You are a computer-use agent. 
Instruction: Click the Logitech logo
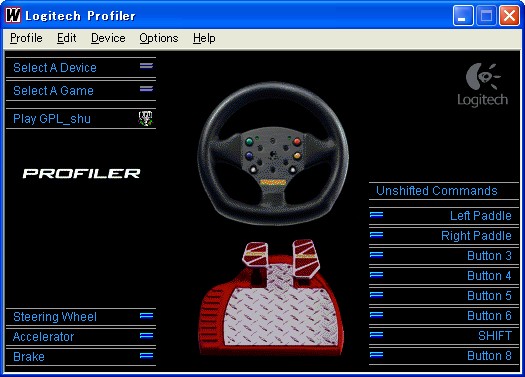pyautogui.click(x=482, y=85)
